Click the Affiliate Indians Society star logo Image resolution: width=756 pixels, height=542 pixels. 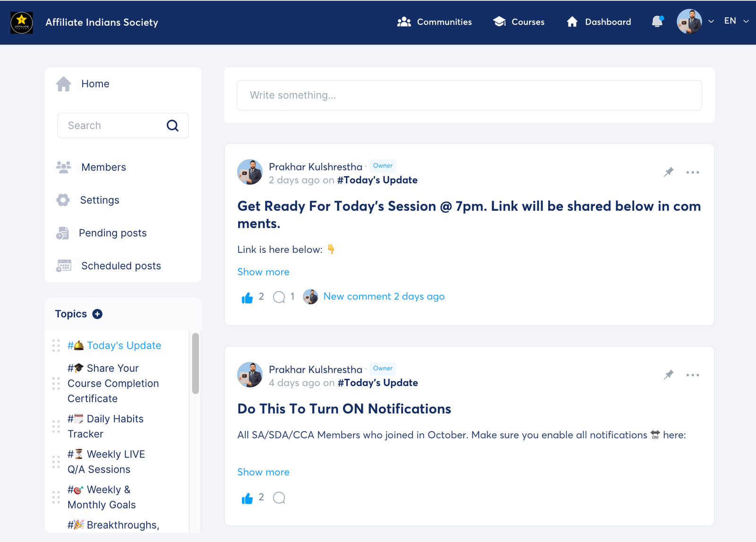[22, 22]
